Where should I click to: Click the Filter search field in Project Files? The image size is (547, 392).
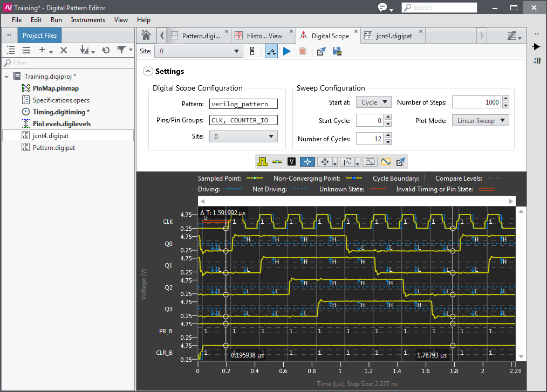pos(69,63)
